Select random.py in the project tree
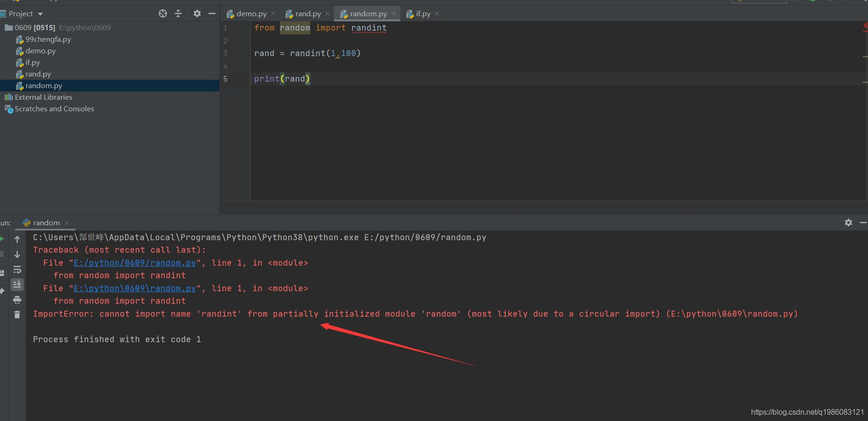The width and height of the screenshot is (868, 421). click(x=44, y=85)
